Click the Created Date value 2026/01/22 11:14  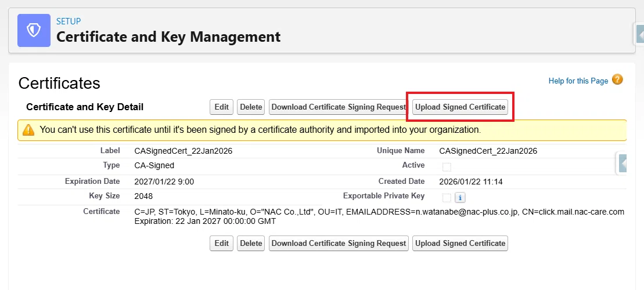tap(471, 182)
